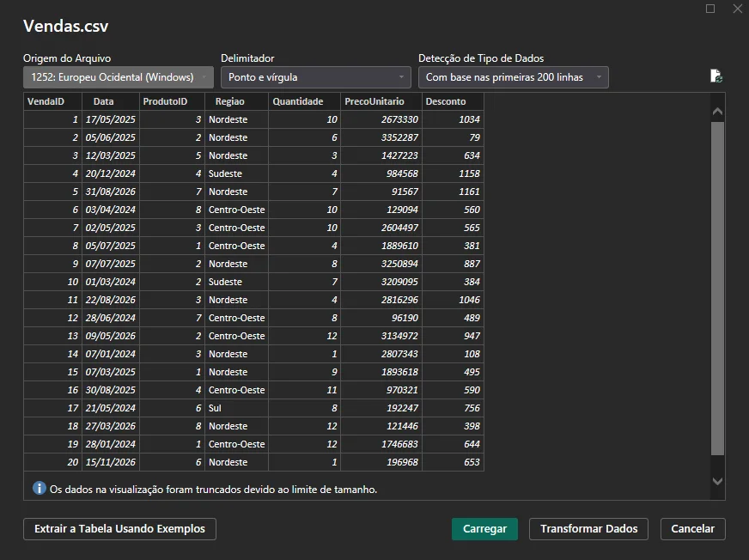Click the price cell 2673330
This screenshot has width=749, height=560.
[x=381, y=119]
